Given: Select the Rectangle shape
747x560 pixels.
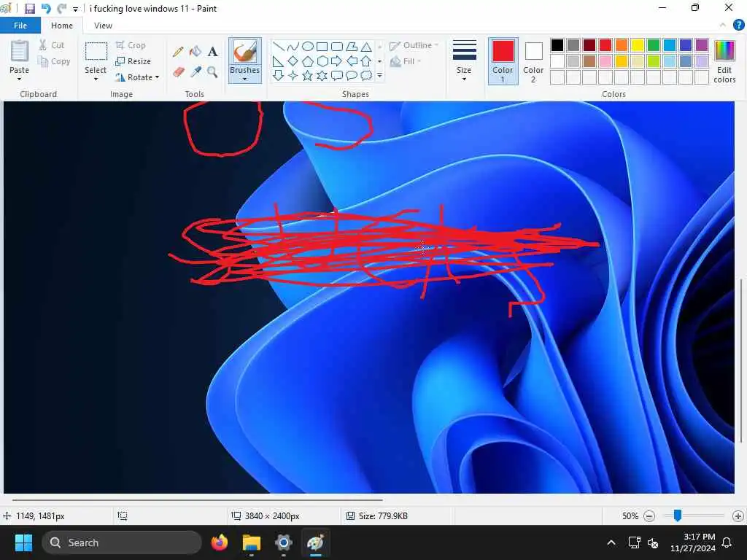Looking at the screenshot, I should 322,47.
